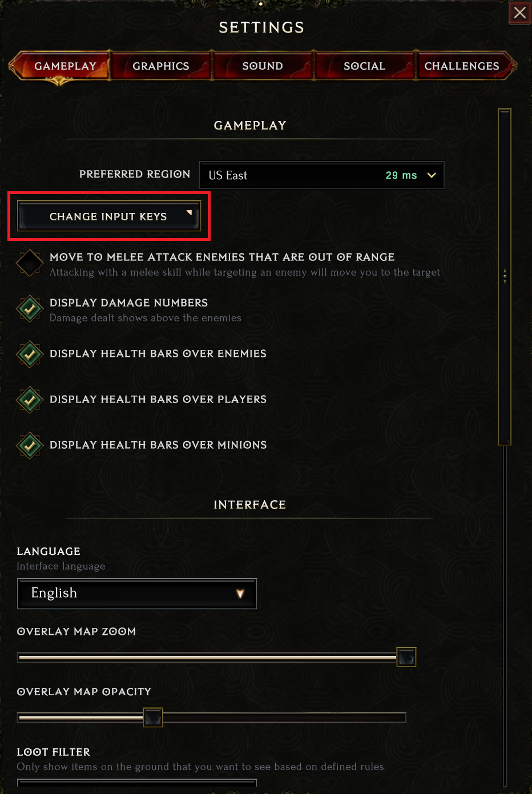
Task: Toggle health bars over players checkbox
Action: pyautogui.click(x=30, y=400)
